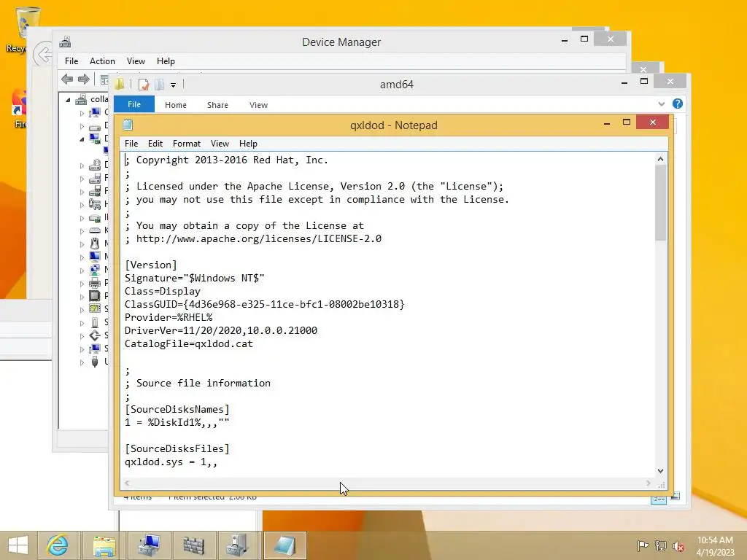
Task: Click the Notepad vertical scrollbar thumb
Action: tap(660, 203)
